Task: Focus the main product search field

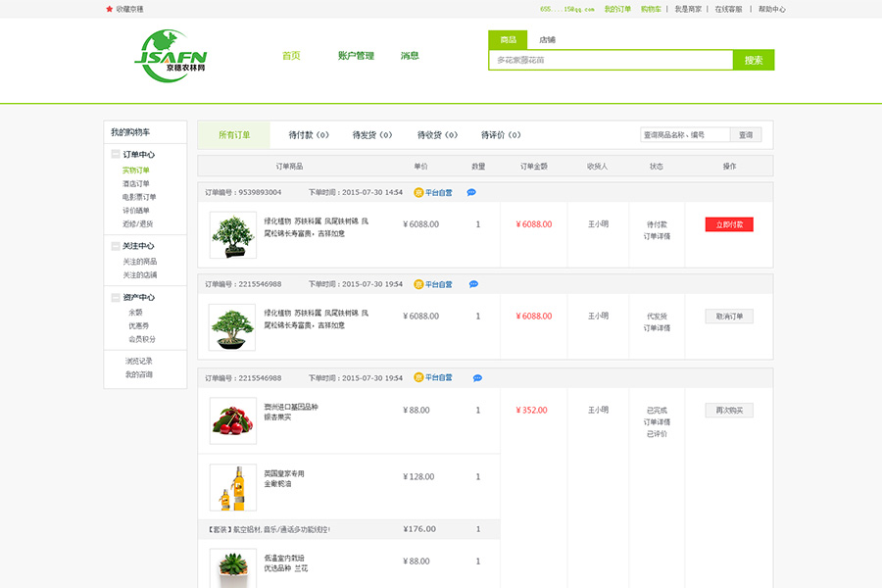Action: click(x=611, y=60)
